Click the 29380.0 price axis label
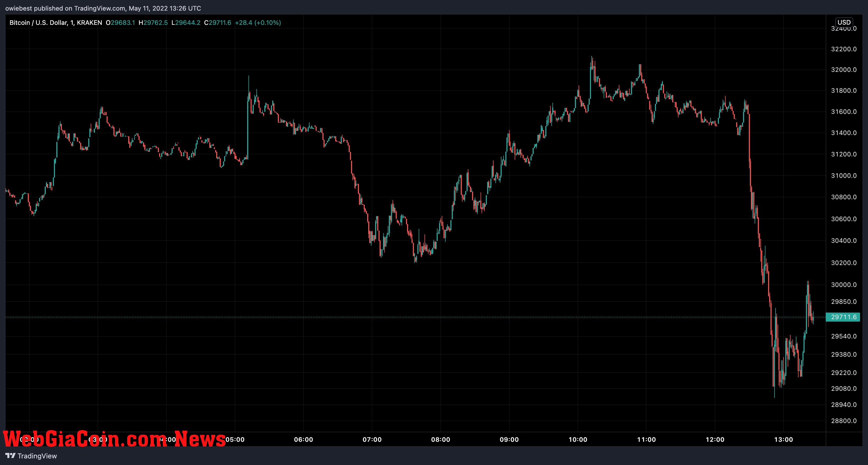868x465 pixels. point(844,355)
